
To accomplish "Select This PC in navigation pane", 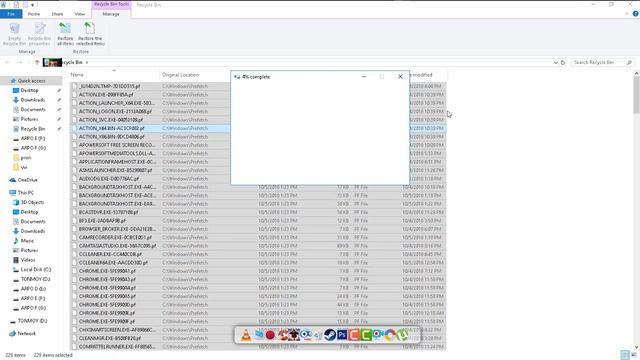I will click(x=25, y=193).
